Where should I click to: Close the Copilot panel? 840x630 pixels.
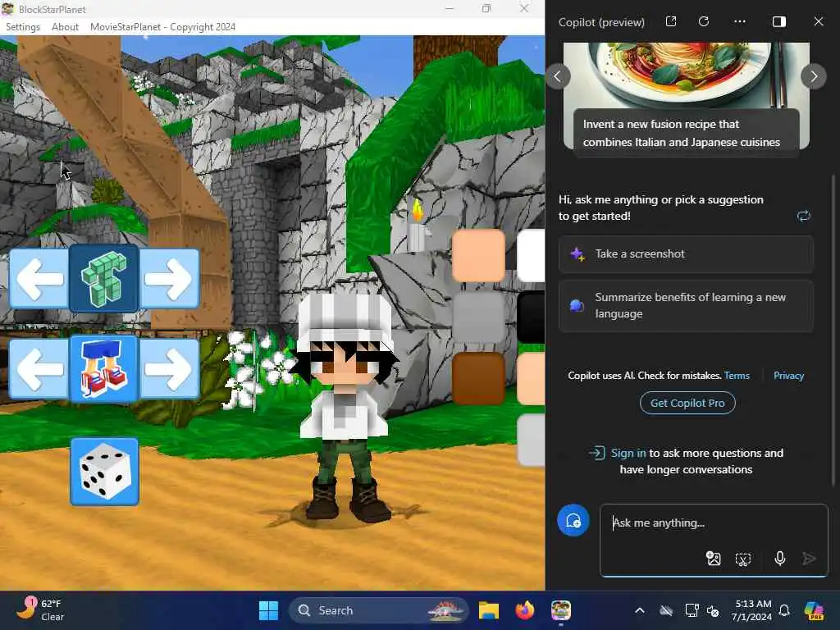pyautogui.click(x=819, y=21)
